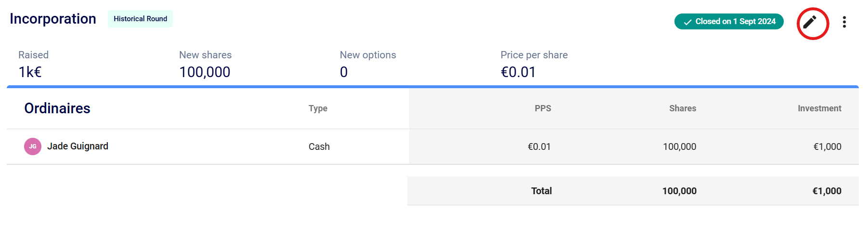Click the Shares column header
The image size is (868, 226).
(x=682, y=108)
